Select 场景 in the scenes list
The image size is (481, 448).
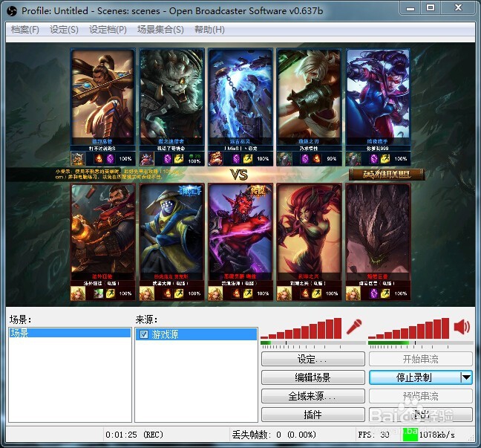coord(70,333)
